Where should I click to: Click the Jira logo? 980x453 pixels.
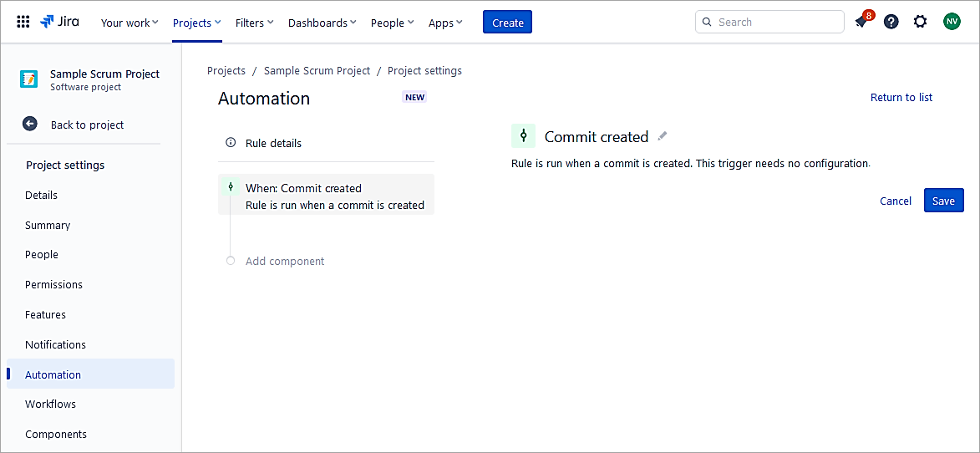point(60,23)
